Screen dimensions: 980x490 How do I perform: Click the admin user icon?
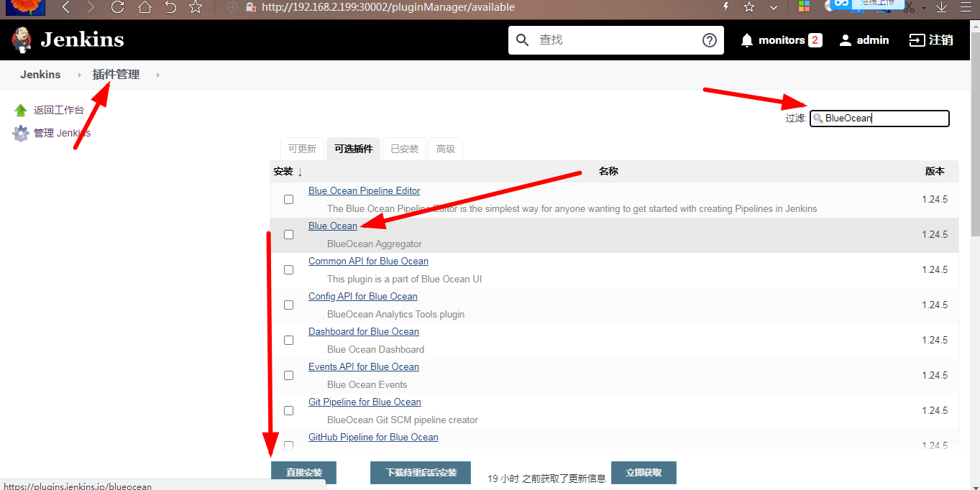(x=846, y=40)
